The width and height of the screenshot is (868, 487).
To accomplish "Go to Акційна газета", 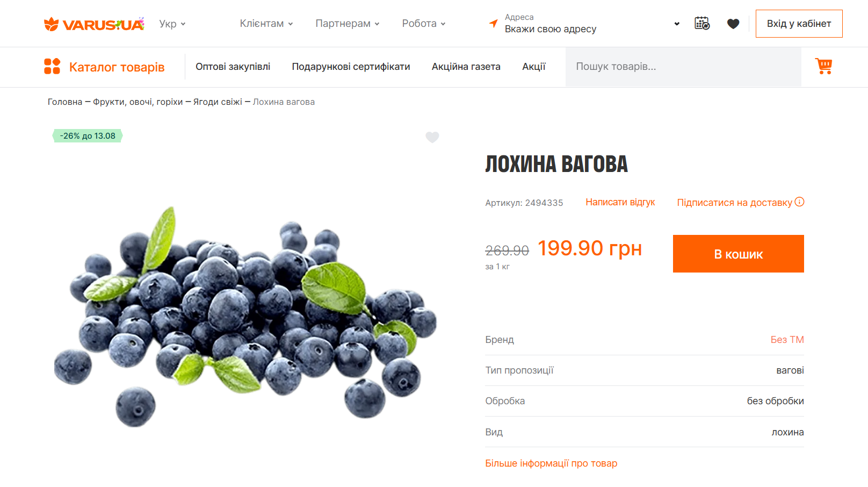I will (x=466, y=67).
